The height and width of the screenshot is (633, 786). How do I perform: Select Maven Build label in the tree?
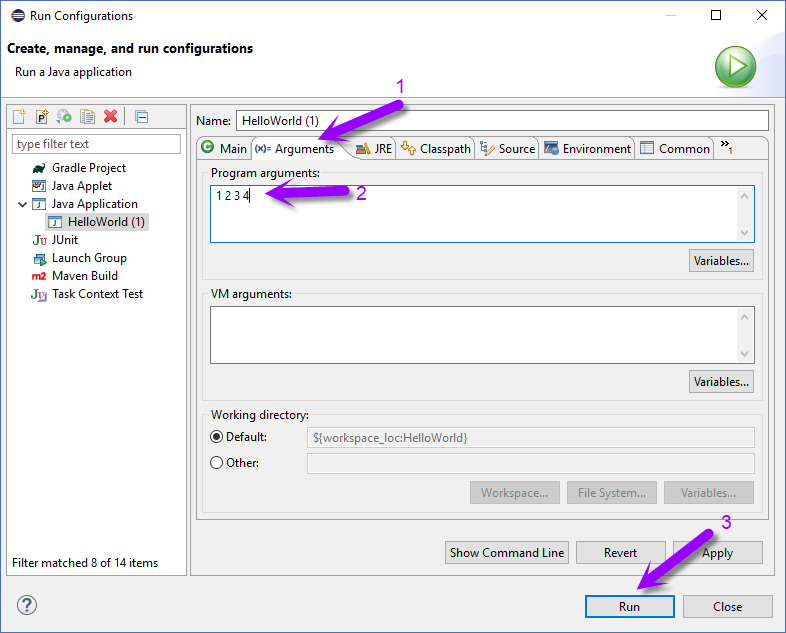85,276
